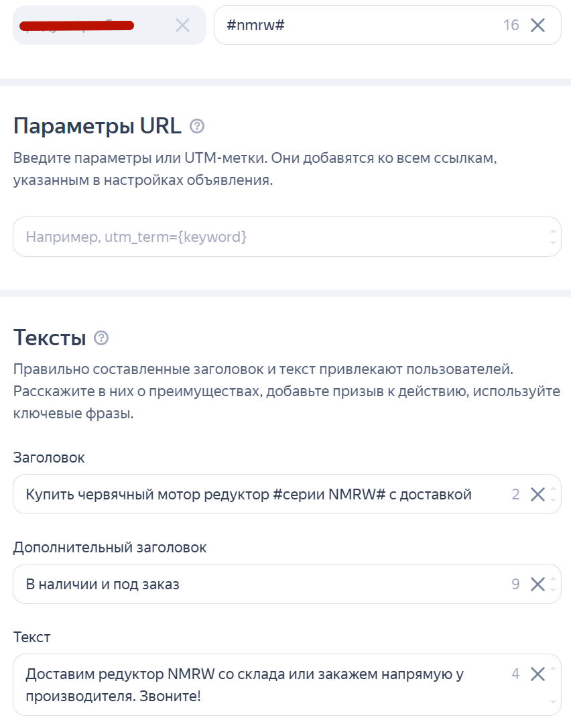Click the #nmrw# input field
Screen dimensions: 571x728
(x=355, y=25)
